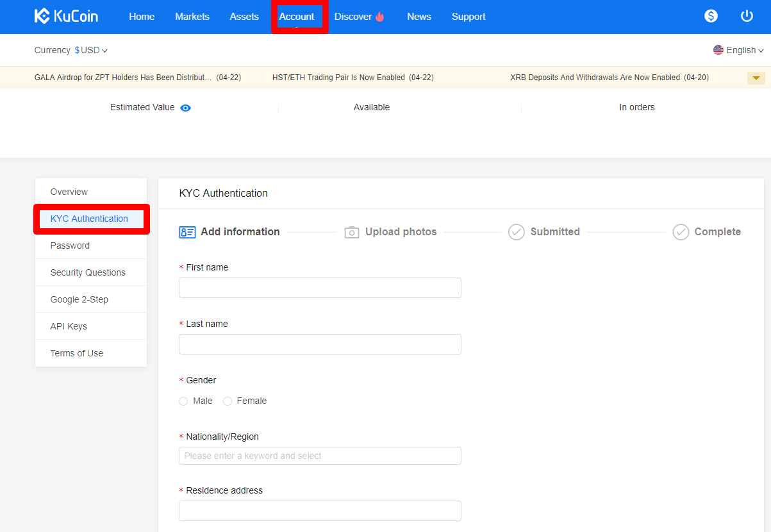Open the Currency USD dropdown
The image size is (771, 532).
(90, 50)
